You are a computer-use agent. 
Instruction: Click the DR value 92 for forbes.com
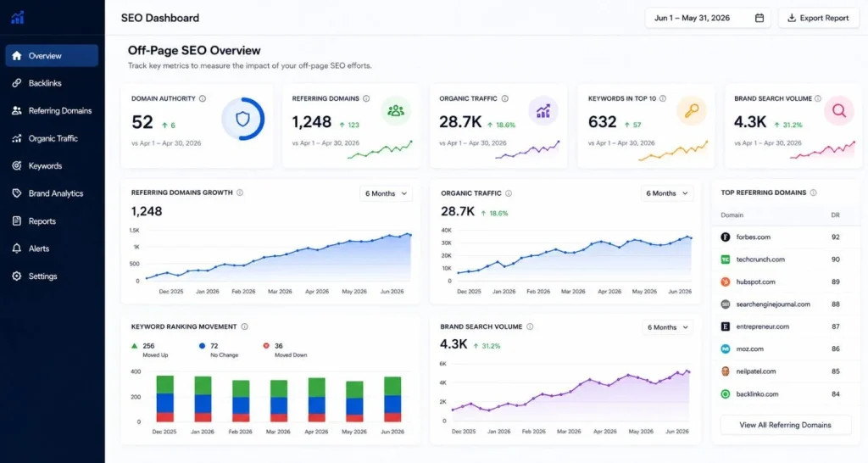(835, 237)
